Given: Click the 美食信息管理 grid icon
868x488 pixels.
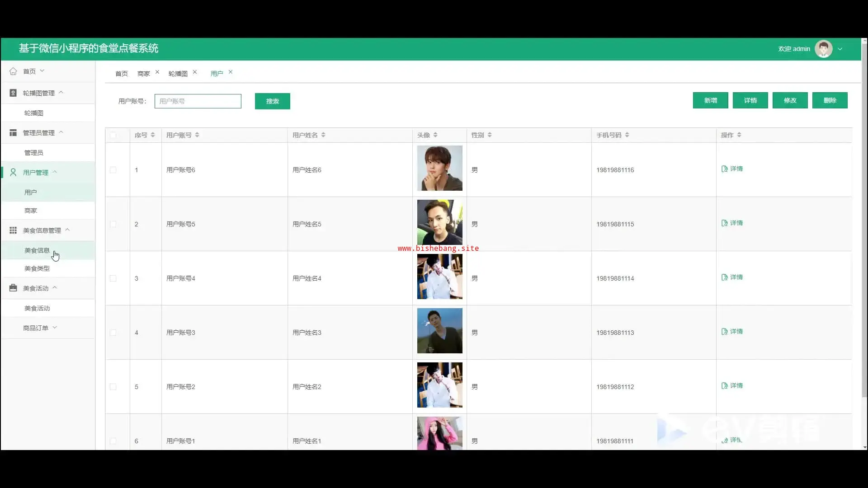Looking at the screenshot, I should point(13,230).
